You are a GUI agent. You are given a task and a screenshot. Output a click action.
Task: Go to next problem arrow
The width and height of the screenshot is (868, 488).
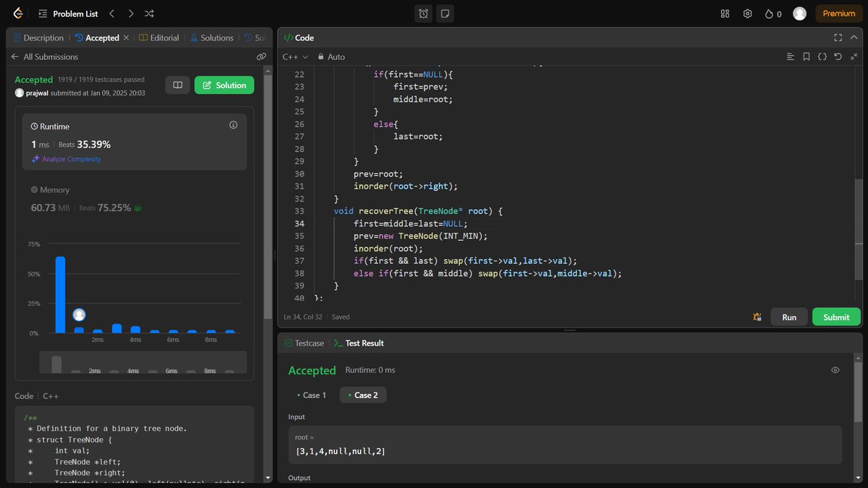(130, 13)
